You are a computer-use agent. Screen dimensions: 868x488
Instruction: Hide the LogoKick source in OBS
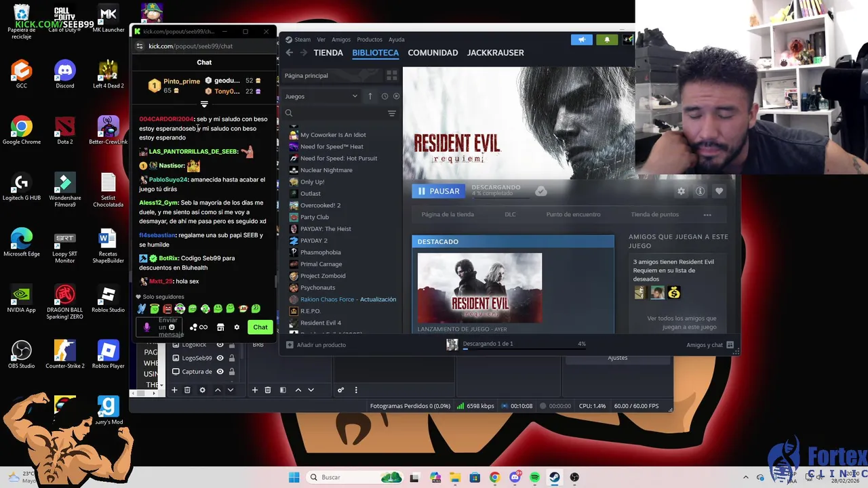click(x=220, y=345)
